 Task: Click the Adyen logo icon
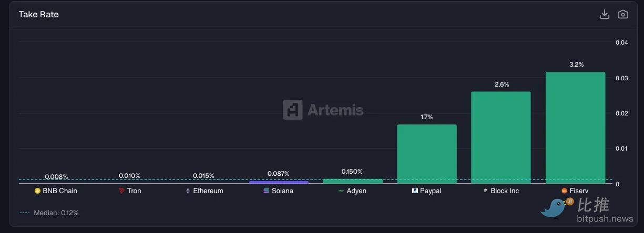341,191
